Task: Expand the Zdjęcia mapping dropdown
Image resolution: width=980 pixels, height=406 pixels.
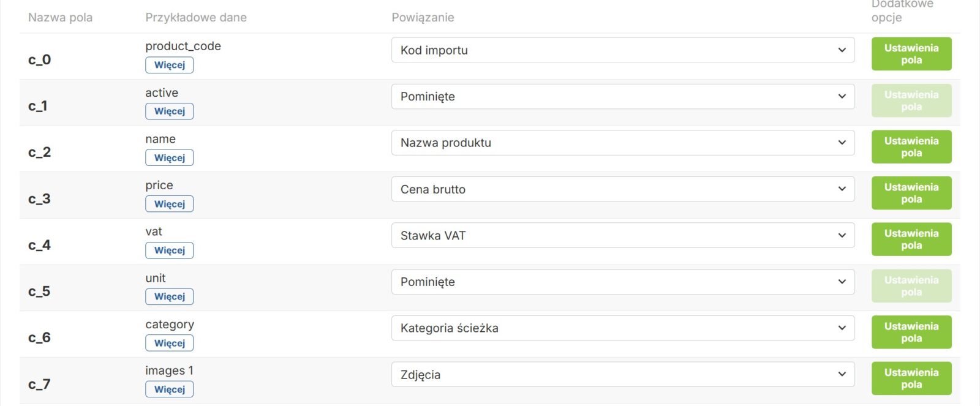Action: (622, 375)
